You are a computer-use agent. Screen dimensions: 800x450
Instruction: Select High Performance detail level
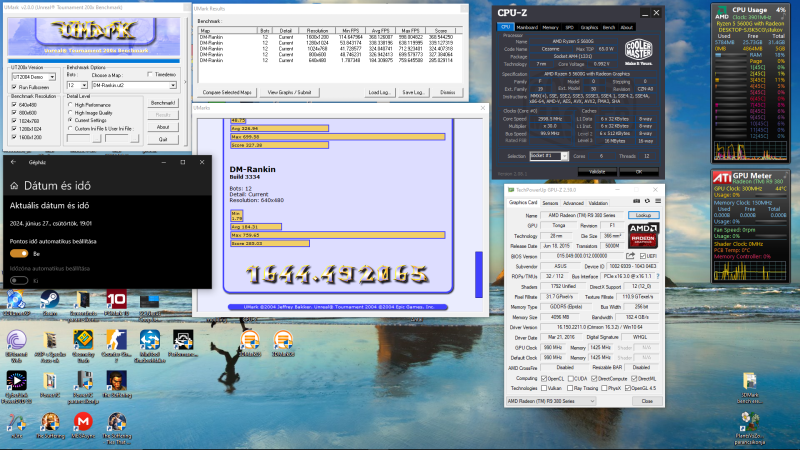pos(70,105)
